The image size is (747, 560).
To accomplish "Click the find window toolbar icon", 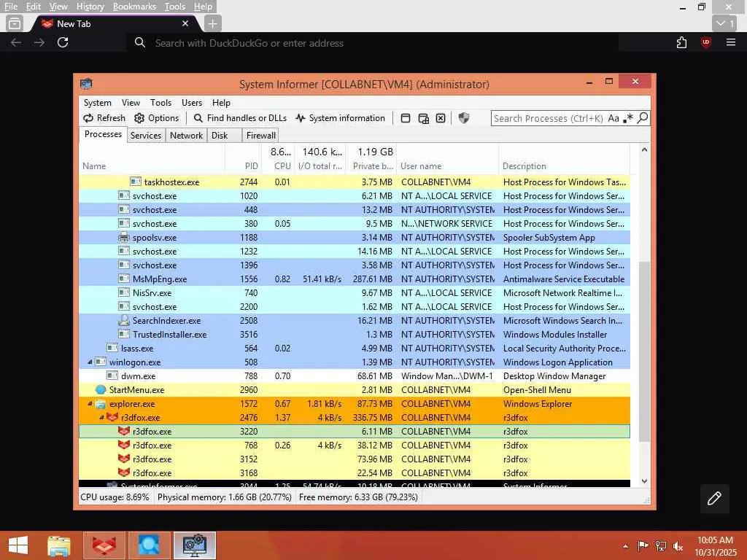I will (406, 118).
